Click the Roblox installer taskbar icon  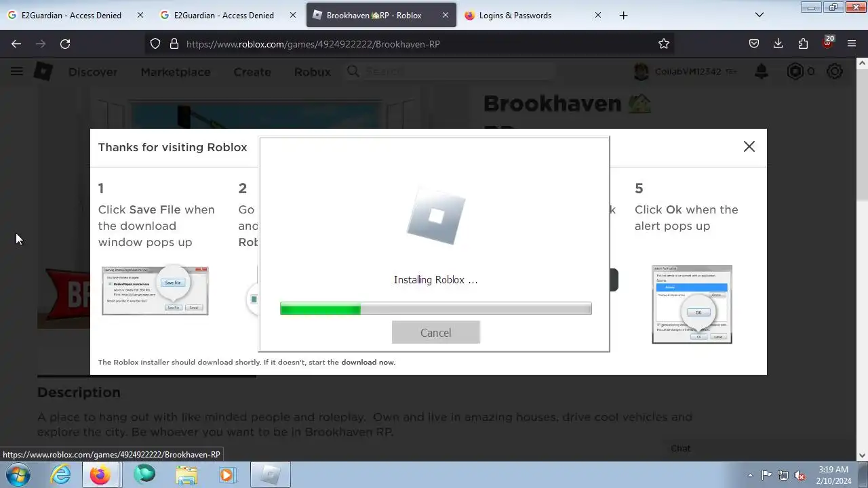click(271, 475)
